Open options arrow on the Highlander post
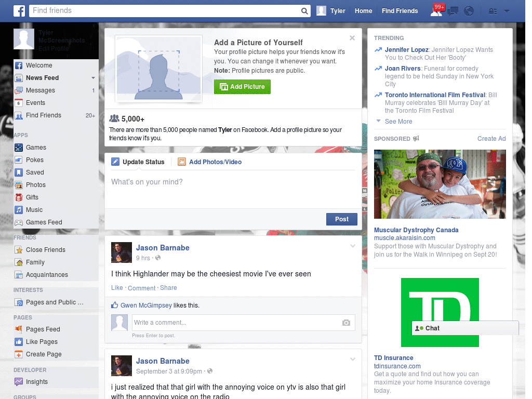Screen dimensions: 532x399 (x=353, y=246)
